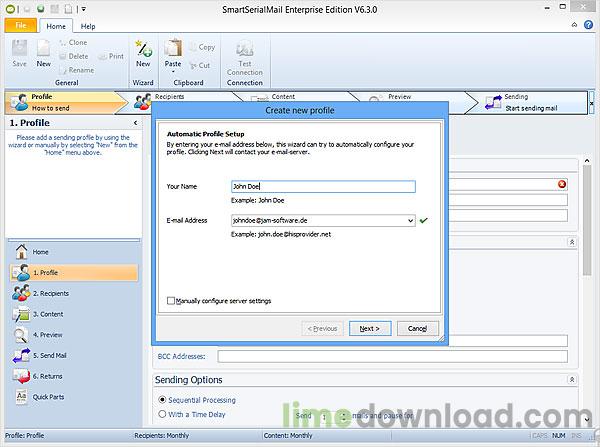Viewport: 600px width, 447px height.
Task: Collapse the Sending Options section
Action: [572, 380]
